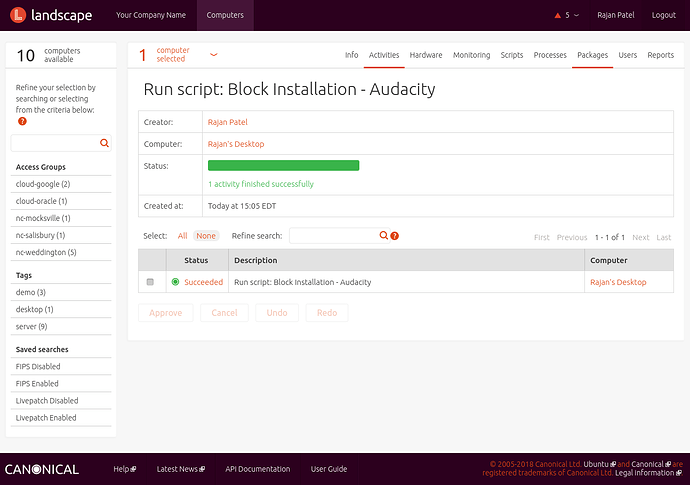This screenshot has height=485, width=690.
Task: Open the Hardware tab
Action: (x=426, y=55)
